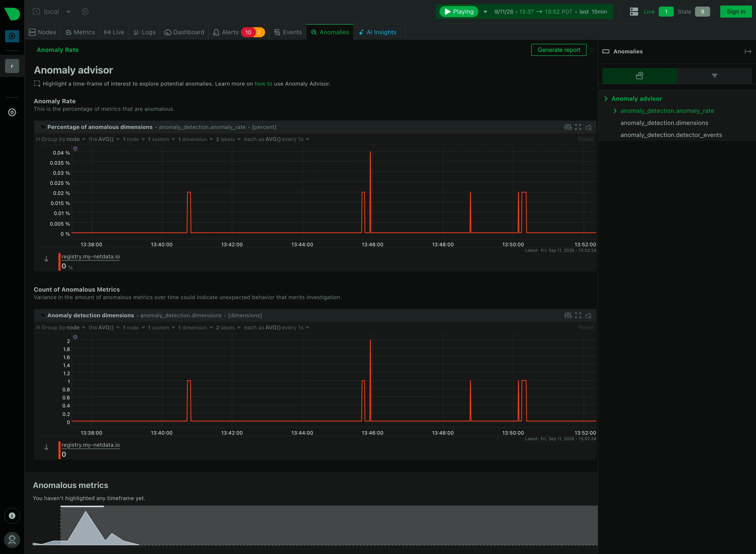Fullscreen the Percentage of anomalous dimensions chart
The image size is (756, 554).
tap(578, 127)
